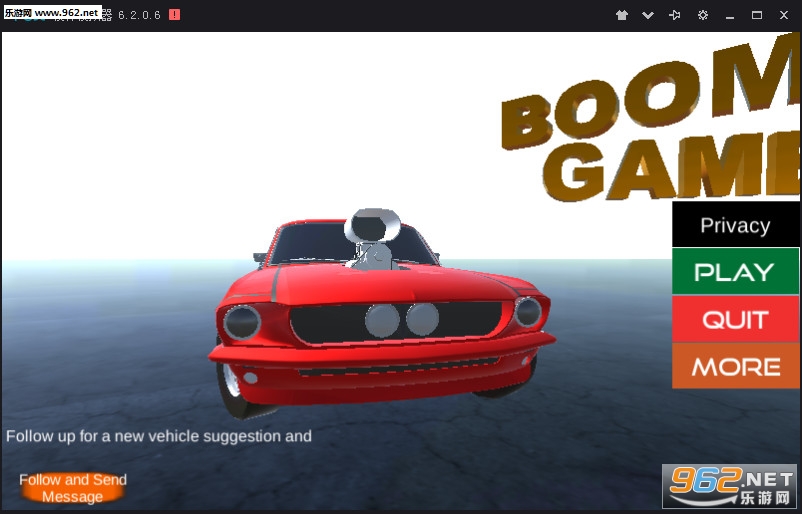Open emulator settings gear icon
This screenshot has height=514, width=802.
point(703,15)
